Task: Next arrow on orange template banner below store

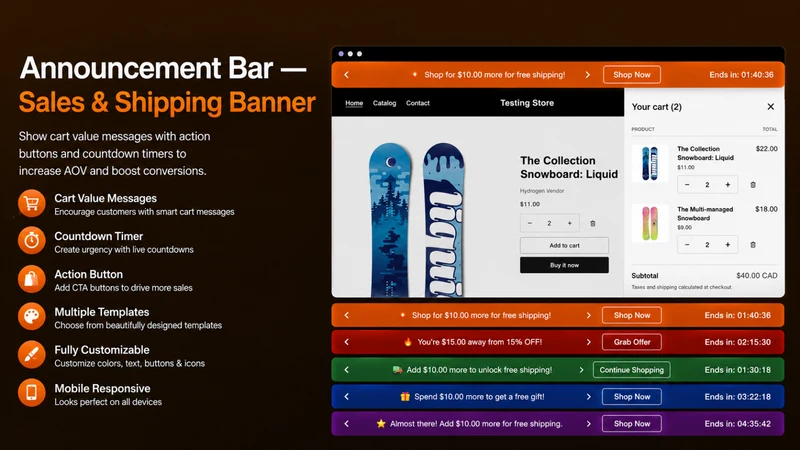Action: click(588, 315)
